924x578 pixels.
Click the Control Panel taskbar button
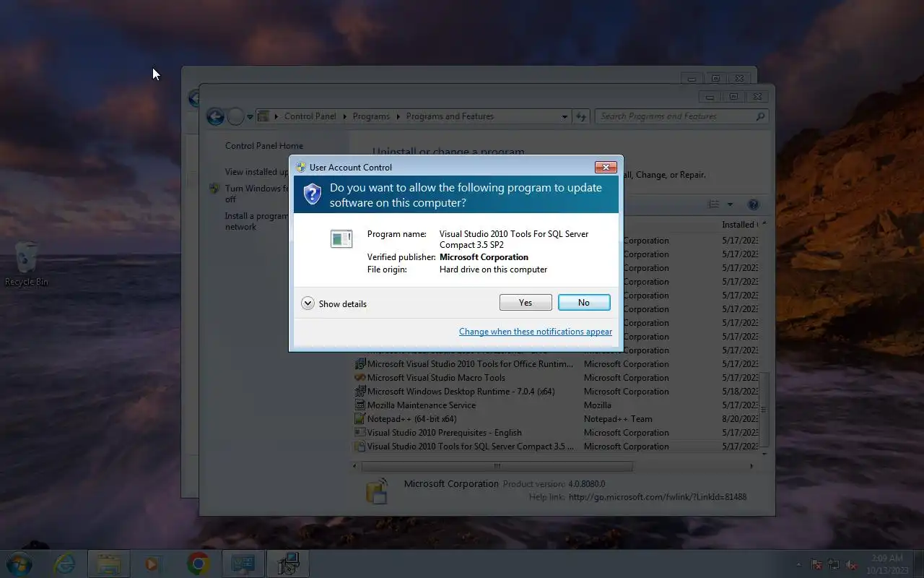[x=243, y=564]
